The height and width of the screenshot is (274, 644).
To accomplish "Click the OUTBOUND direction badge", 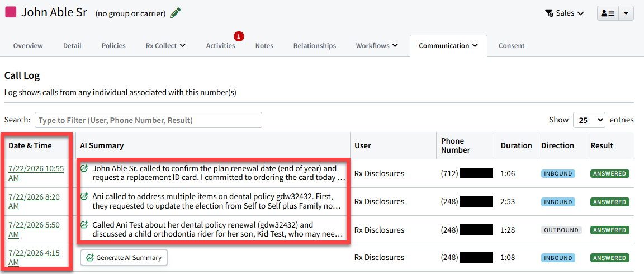I will (561, 230).
